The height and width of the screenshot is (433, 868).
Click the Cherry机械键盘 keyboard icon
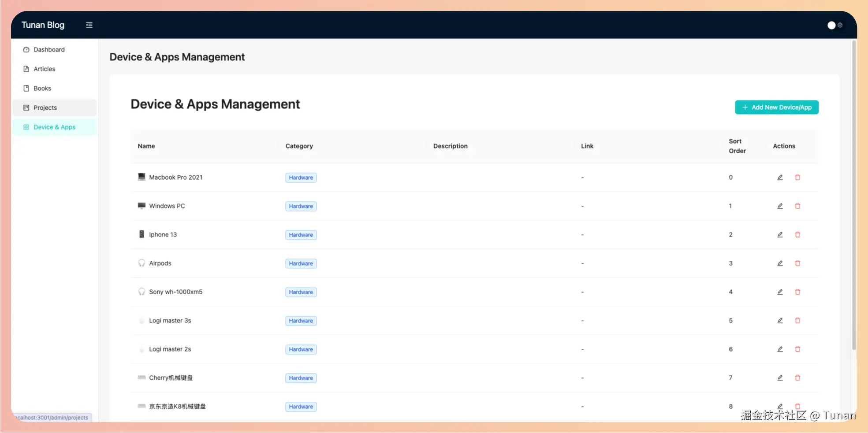point(142,377)
